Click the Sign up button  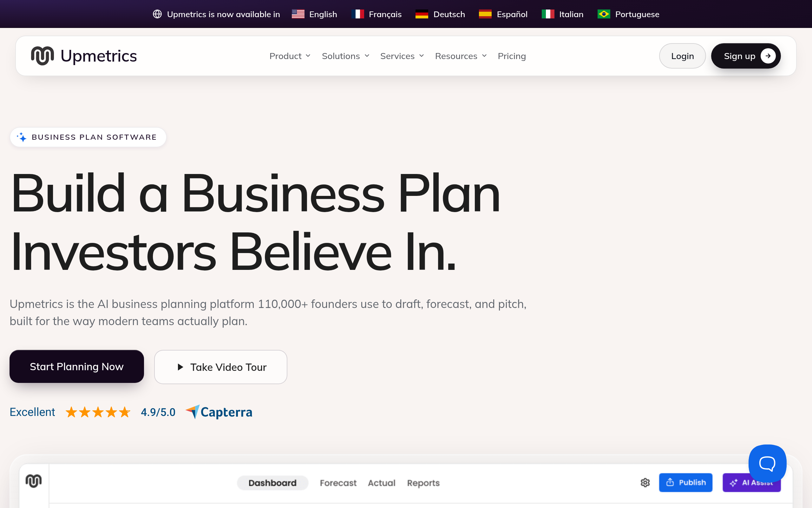tap(746, 56)
